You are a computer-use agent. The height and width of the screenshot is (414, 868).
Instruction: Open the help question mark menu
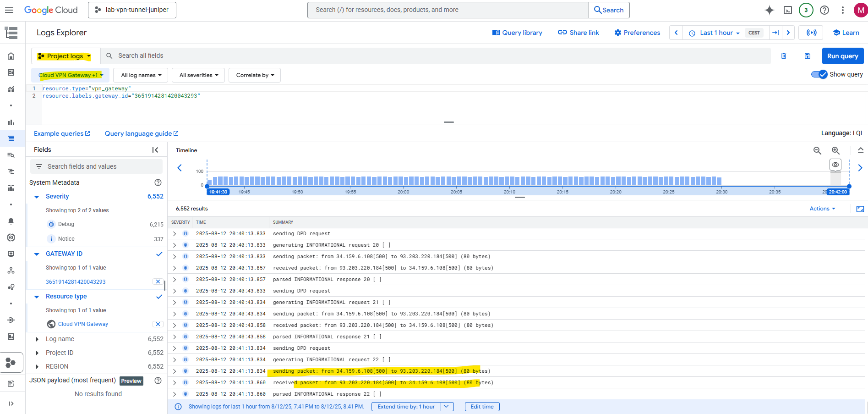point(824,10)
